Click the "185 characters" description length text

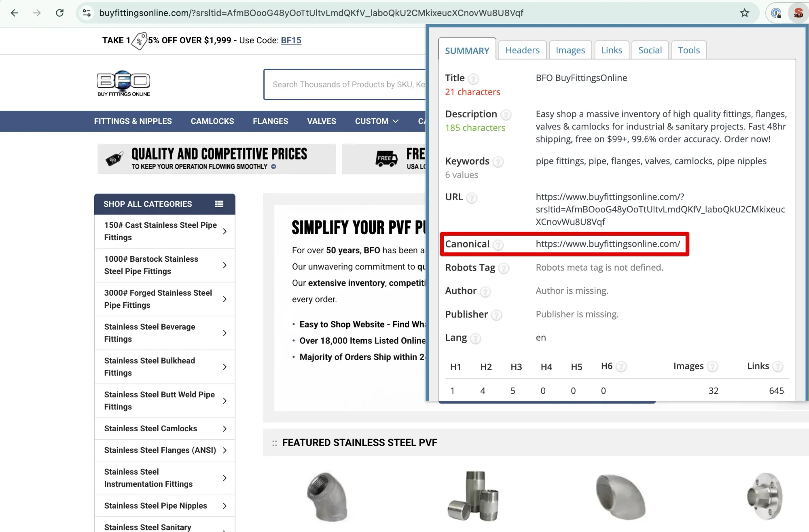click(x=475, y=128)
